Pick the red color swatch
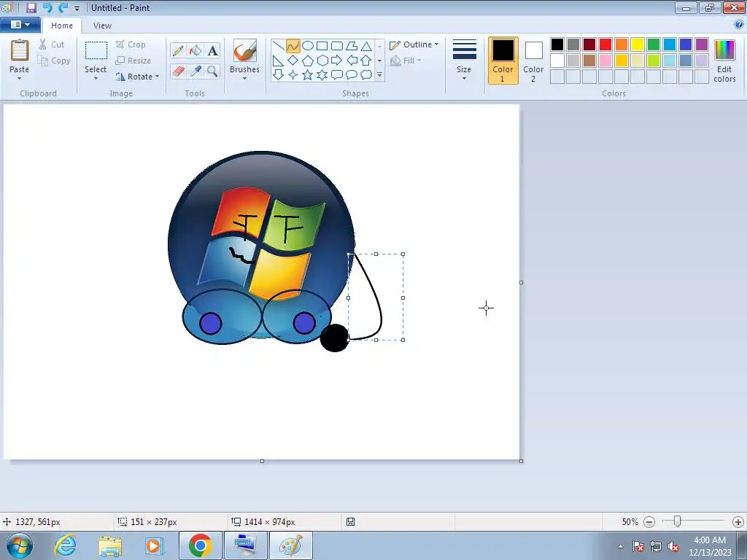 605,44
